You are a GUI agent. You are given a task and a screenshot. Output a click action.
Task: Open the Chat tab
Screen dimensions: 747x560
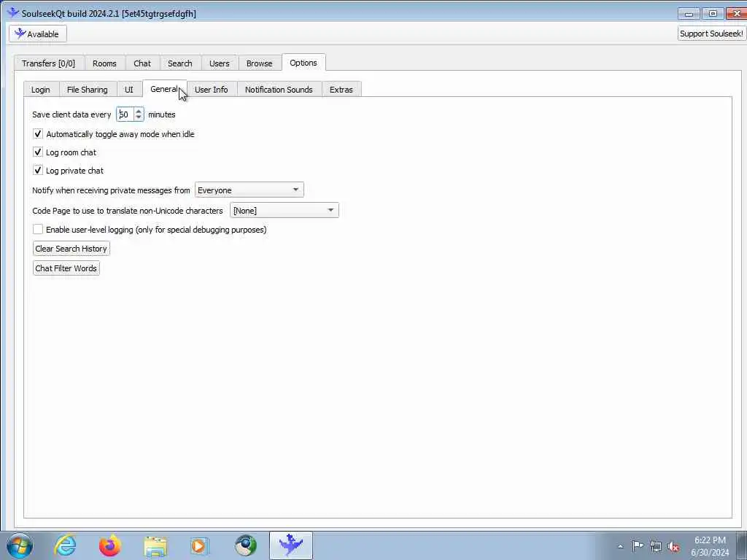(142, 63)
